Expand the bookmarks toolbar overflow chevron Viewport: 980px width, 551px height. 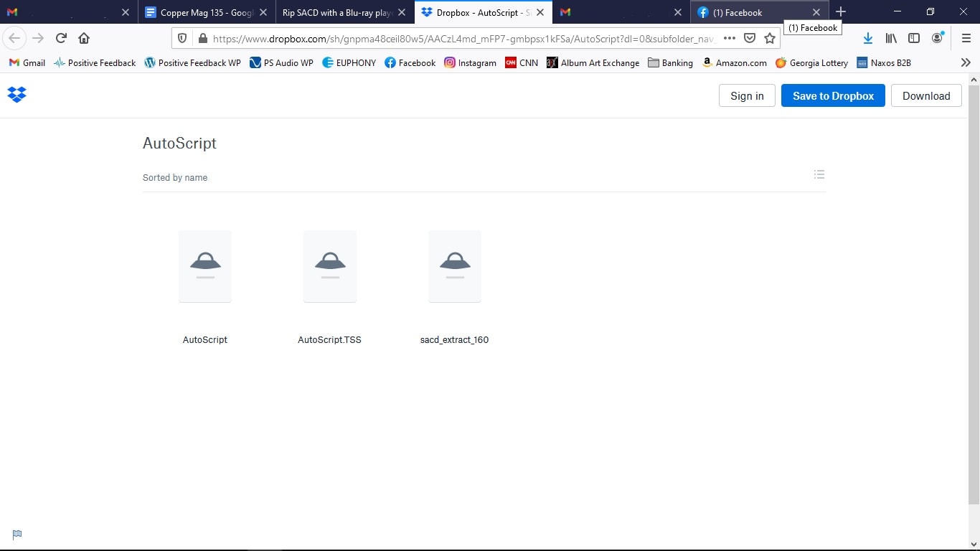(x=966, y=62)
